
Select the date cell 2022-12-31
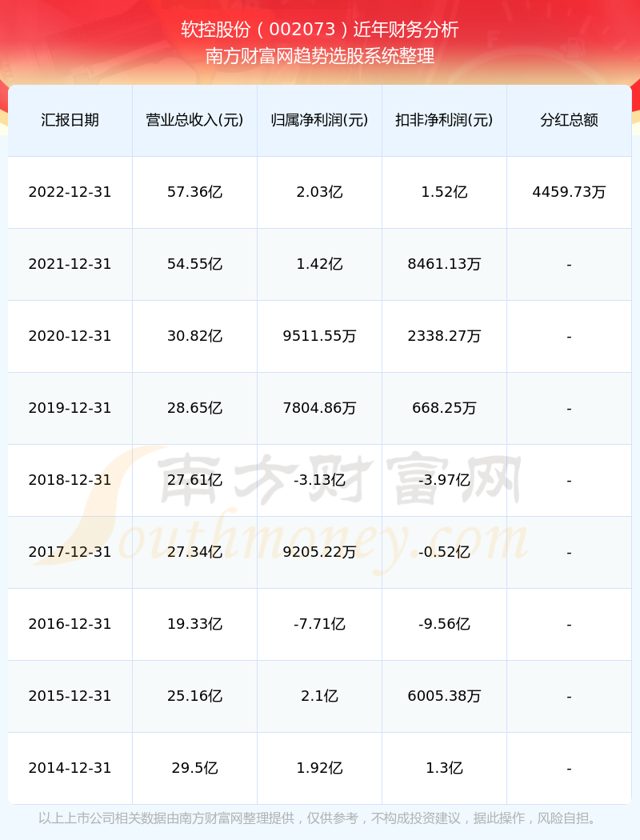tap(70, 192)
